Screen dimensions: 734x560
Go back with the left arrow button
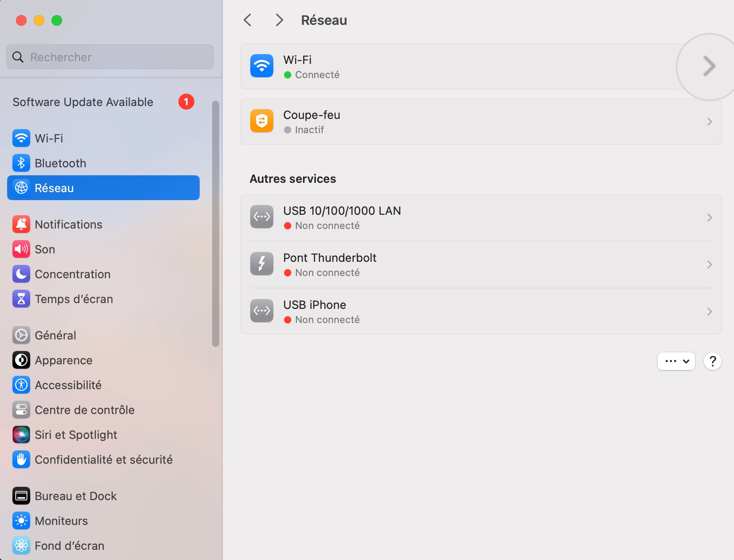click(x=248, y=20)
